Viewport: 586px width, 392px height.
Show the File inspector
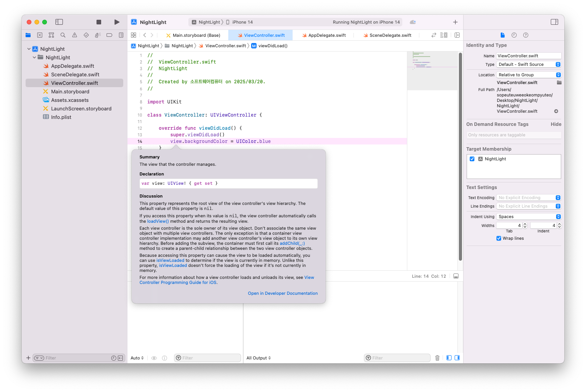[x=503, y=35]
